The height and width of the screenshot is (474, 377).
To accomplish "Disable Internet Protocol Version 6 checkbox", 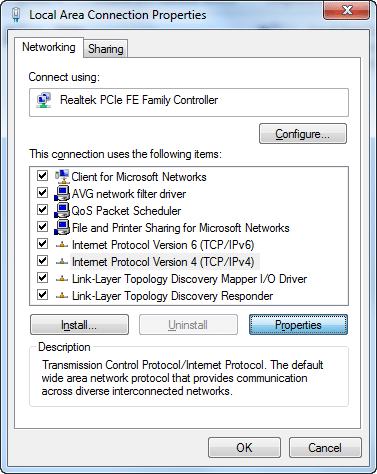I will pyautogui.click(x=42, y=244).
